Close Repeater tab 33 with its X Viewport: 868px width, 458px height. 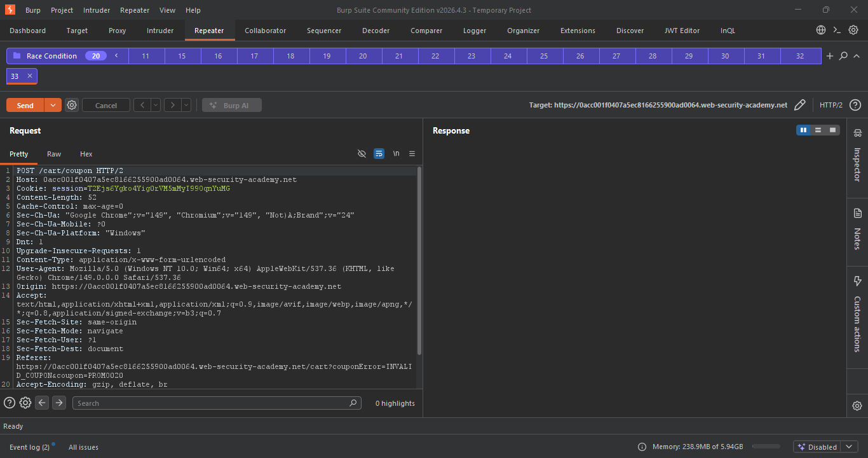click(x=29, y=76)
